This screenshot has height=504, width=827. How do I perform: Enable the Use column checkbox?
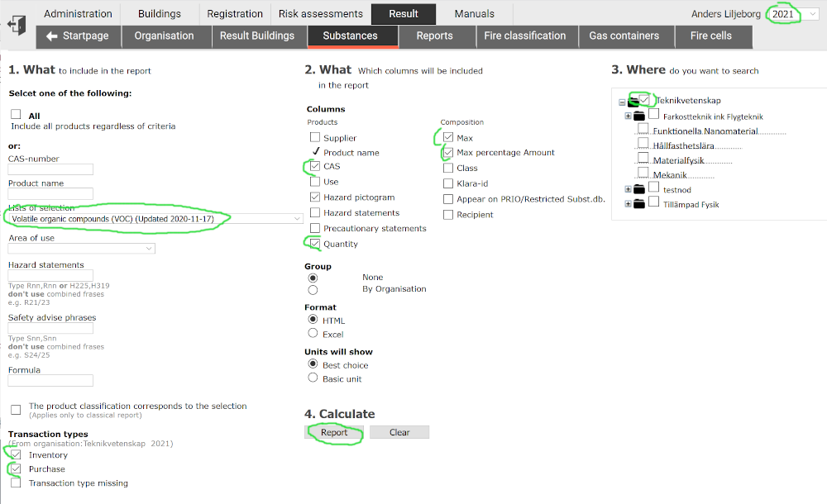tap(315, 181)
